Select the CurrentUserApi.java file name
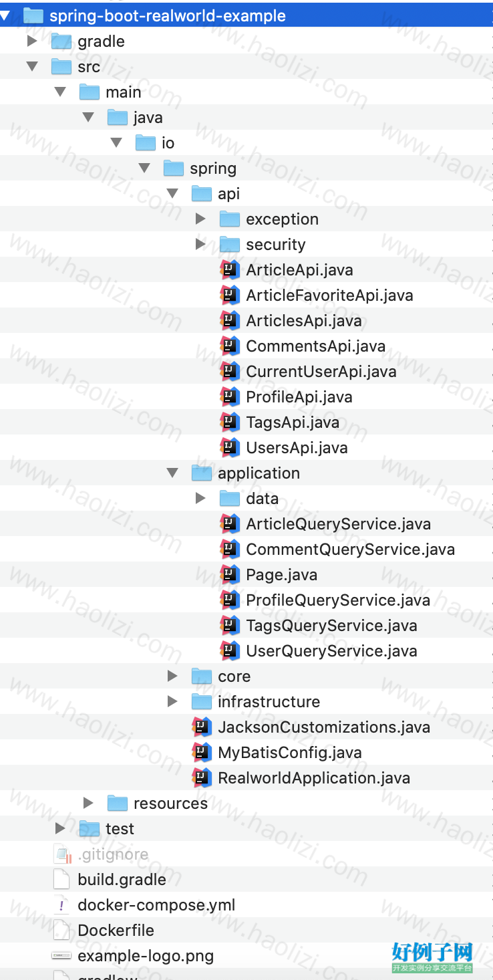The width and height of the screenshot is (493, 980). [321, 372]
